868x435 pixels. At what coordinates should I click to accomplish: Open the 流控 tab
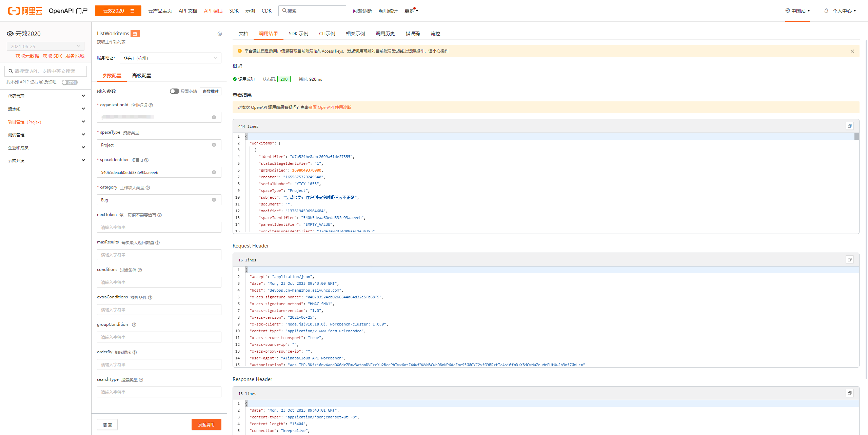[x=435, y=34]
